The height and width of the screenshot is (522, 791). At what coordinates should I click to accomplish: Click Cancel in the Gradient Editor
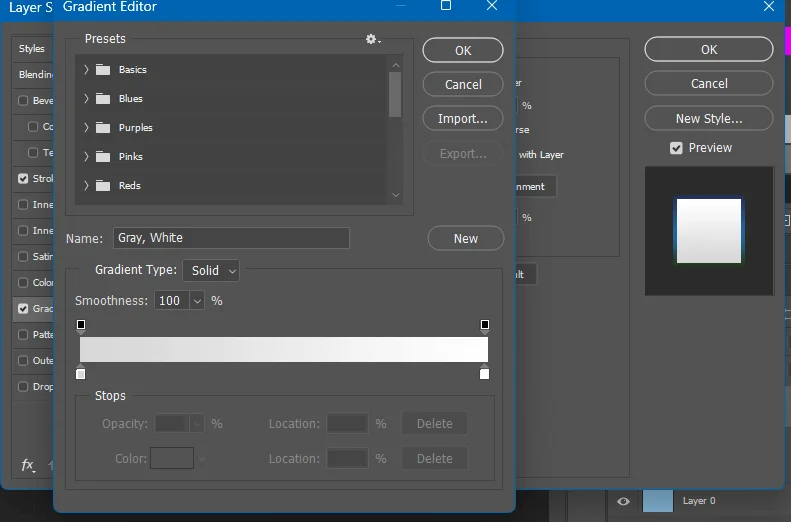pos(463,84)
